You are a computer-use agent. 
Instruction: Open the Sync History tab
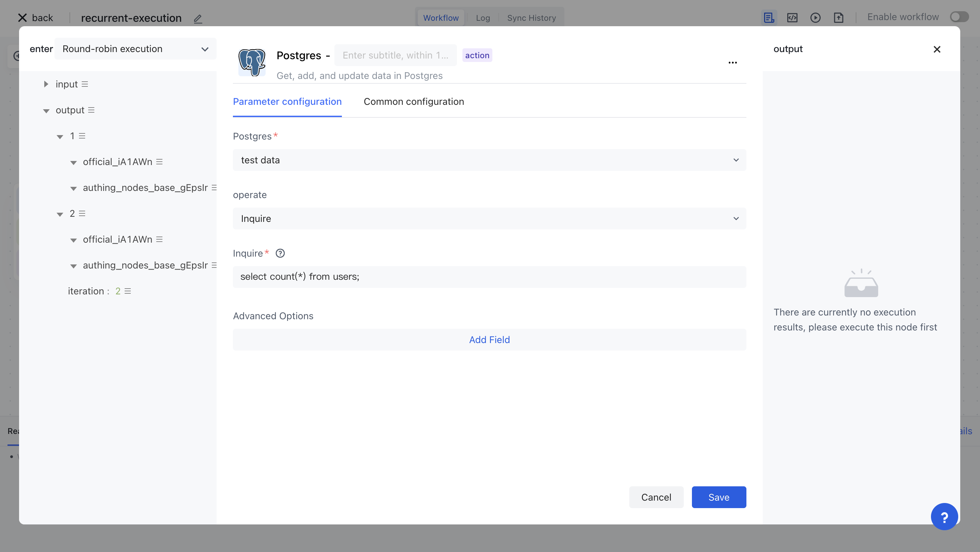531,18
